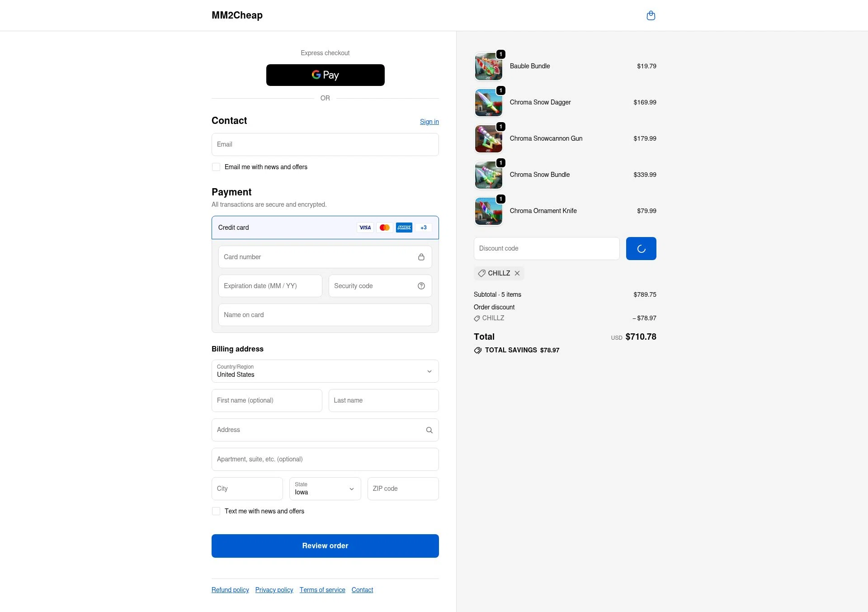
Task: Click the American Express icon
Action: tap(404, 228)
